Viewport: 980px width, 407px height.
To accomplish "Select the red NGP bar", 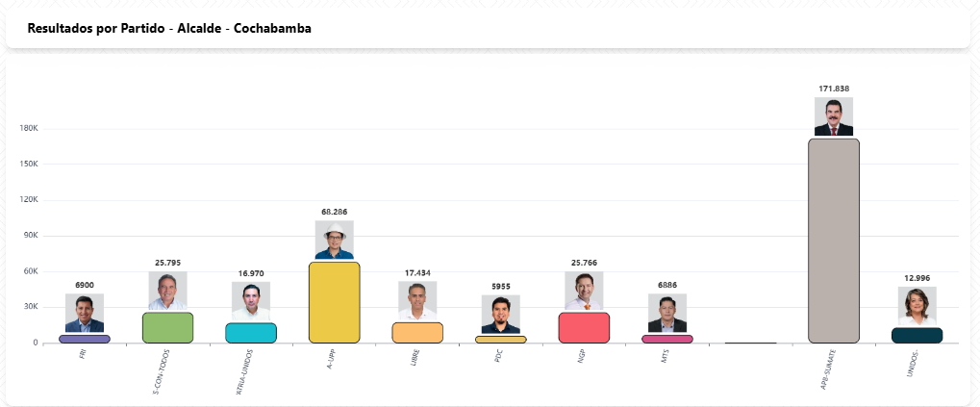I will pyautogui.click(x=584, y=327).
